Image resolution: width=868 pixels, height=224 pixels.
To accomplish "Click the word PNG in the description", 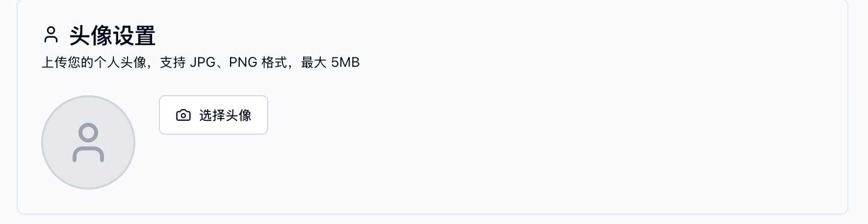I will click(x=243, y=62).
